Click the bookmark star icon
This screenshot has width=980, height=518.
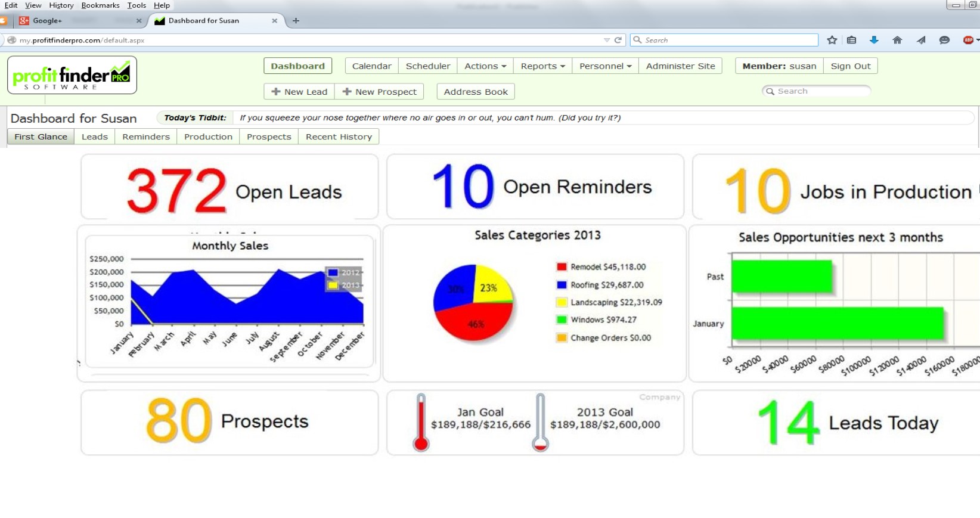click(x=832, y=40)
